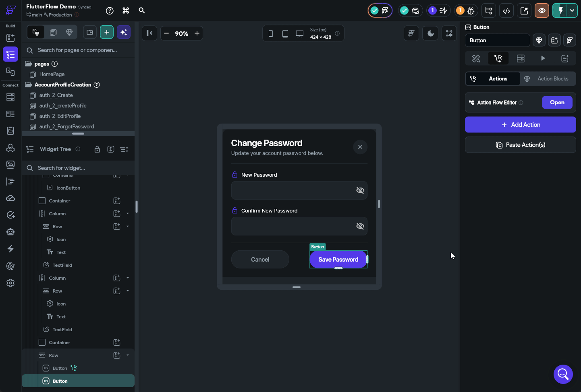Toggle preview mode eye button
This screenshot has width=581, height=392.
pyautogui.click(x=542, y=11)
